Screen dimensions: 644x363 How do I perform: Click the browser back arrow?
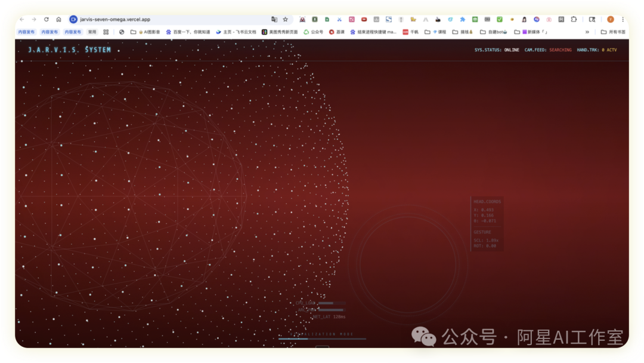coord(22,19)
